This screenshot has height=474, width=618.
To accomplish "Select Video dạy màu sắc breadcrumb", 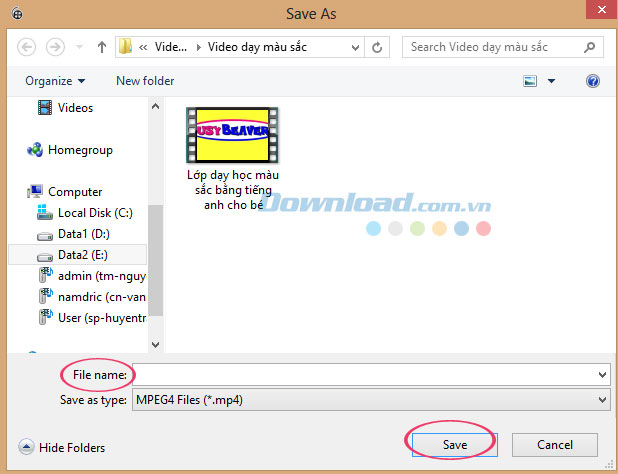I will pyautogui.click(x=257, y=47).
